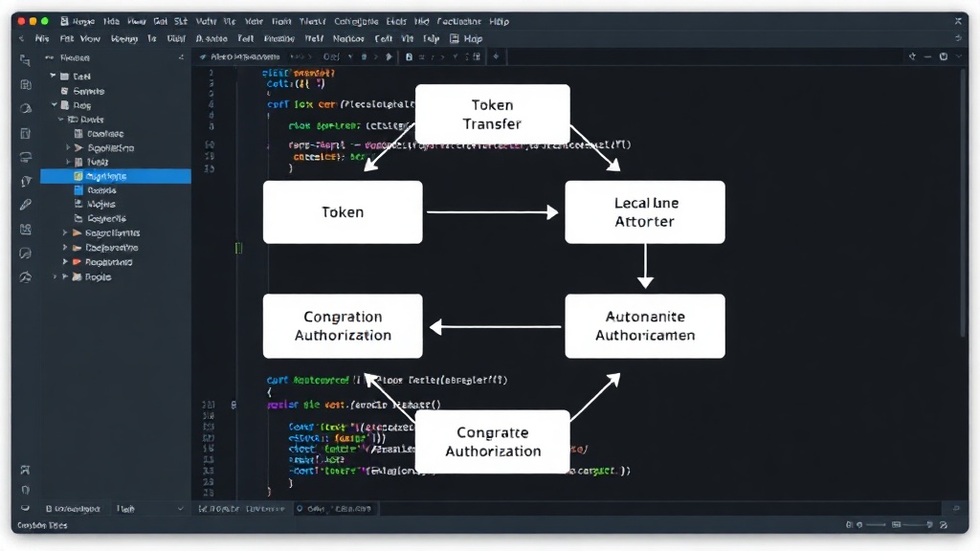Screen dimensions: 980x551
Task: Click the Token Transfer node in diagram
Action: (x=493, y=115)
